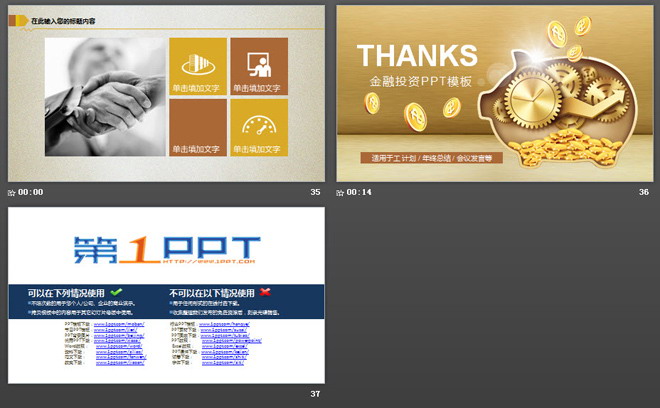Select the 第1PPT slide 37 thumbnail

166,295
